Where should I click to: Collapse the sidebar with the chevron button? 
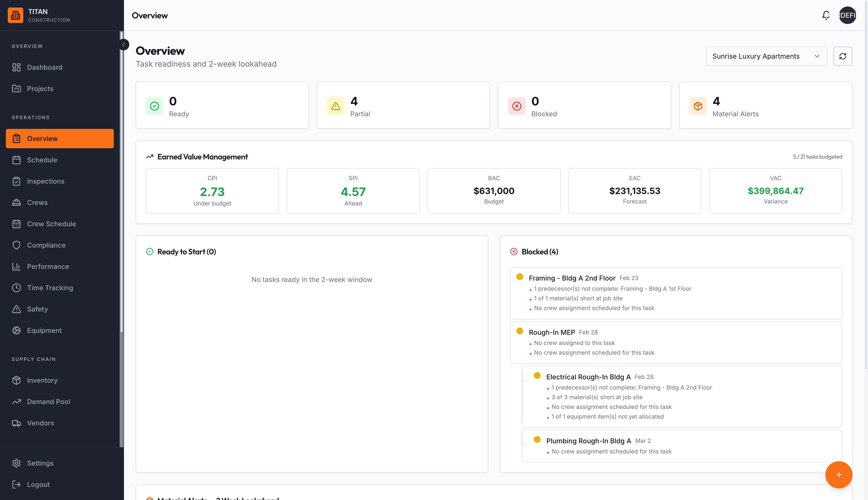[124, 45]
